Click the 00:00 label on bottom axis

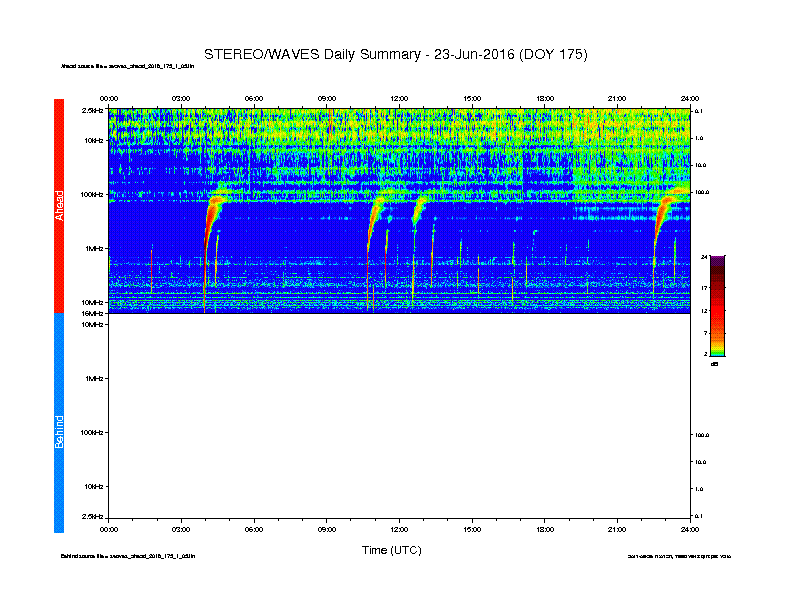109,529
